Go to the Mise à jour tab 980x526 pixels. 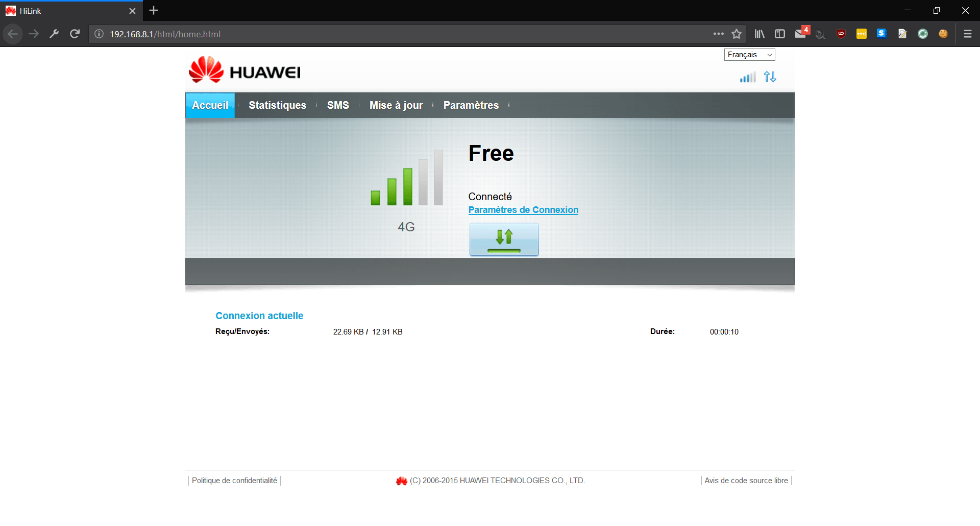coord(396,105)
